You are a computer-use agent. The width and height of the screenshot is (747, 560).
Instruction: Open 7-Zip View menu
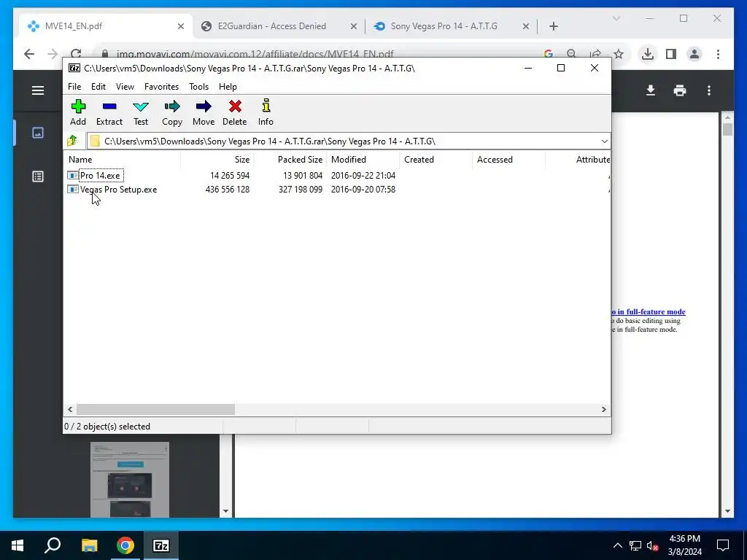click(x=125, y=87)
